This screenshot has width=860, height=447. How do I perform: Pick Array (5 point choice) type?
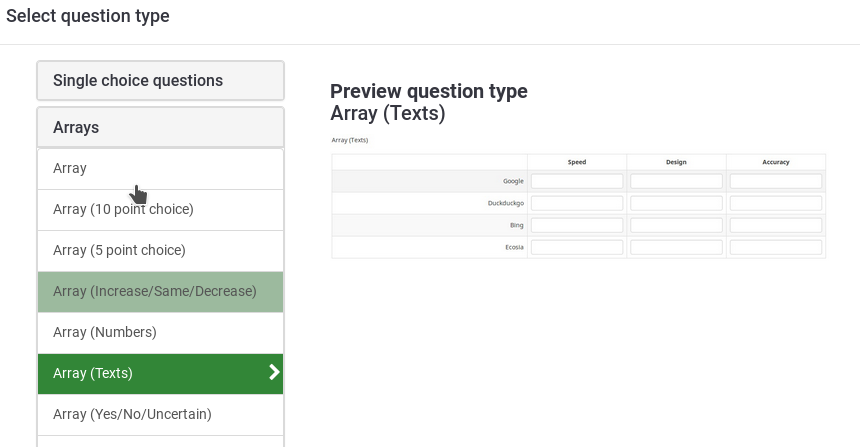coord(160,251)
